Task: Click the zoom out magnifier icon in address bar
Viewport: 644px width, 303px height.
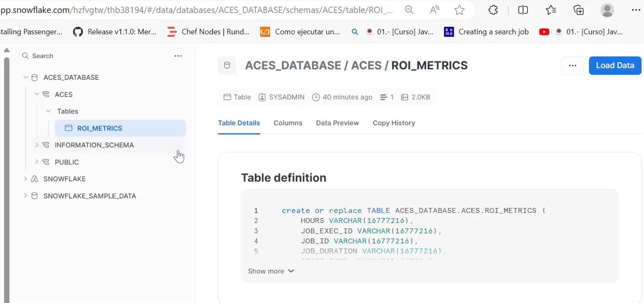Action: pos(409,10)
